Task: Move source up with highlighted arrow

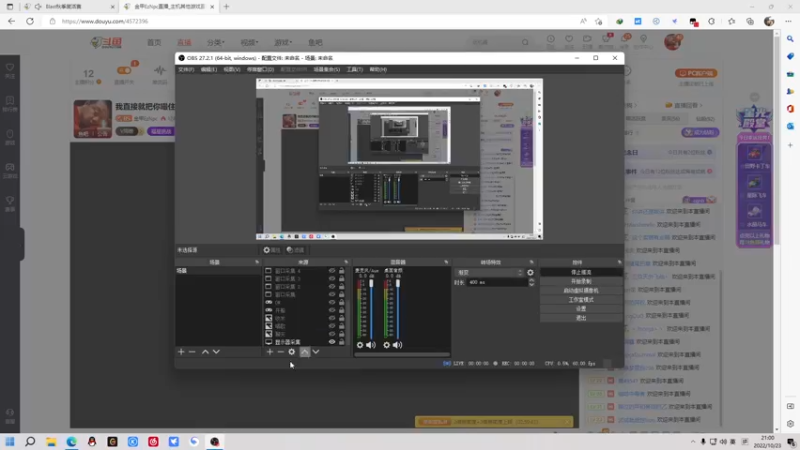Action: 305,352
